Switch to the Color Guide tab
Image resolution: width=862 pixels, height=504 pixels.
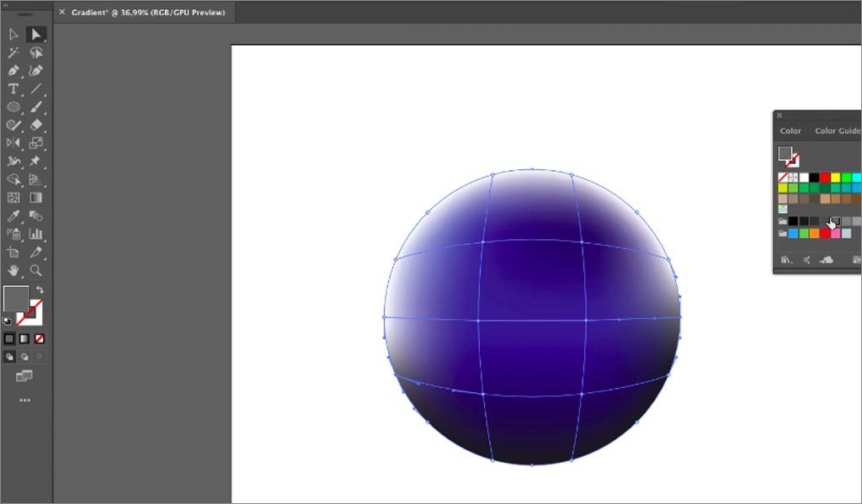[x=836, y=130]
